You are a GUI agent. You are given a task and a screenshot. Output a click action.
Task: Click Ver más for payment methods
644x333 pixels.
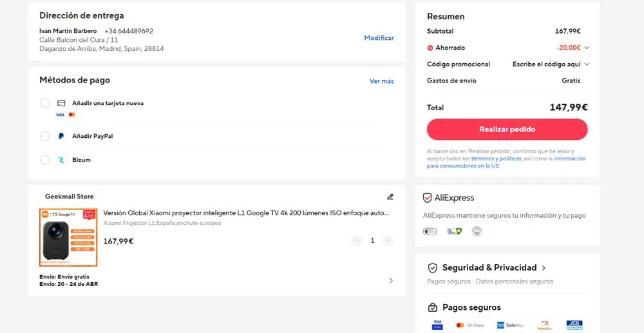tap(381, 81)
